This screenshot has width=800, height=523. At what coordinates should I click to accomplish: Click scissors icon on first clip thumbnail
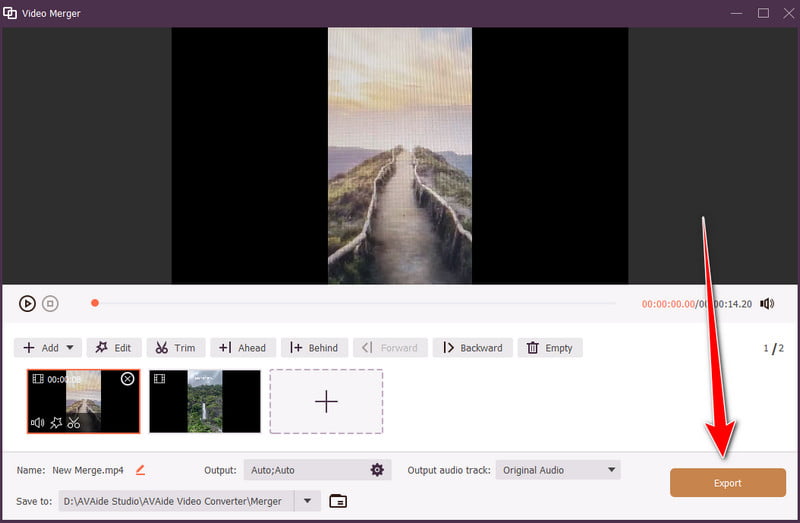tap(74, 423)
